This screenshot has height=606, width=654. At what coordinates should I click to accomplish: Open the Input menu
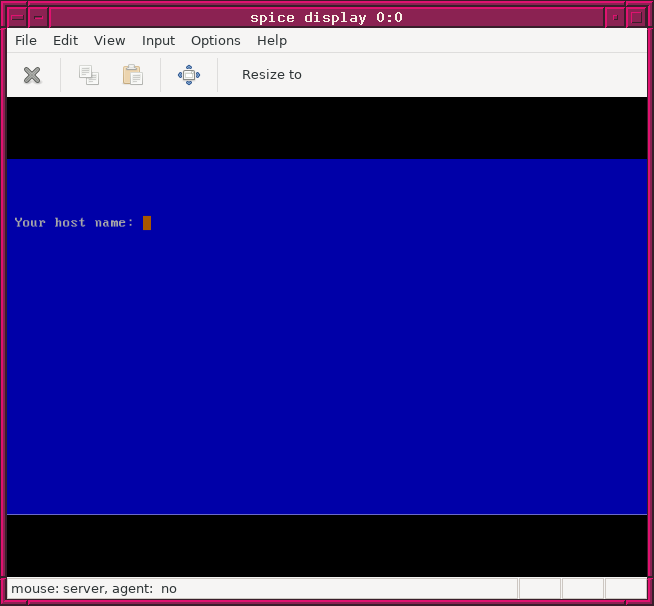pyautogui.click(x=158, y=40)
